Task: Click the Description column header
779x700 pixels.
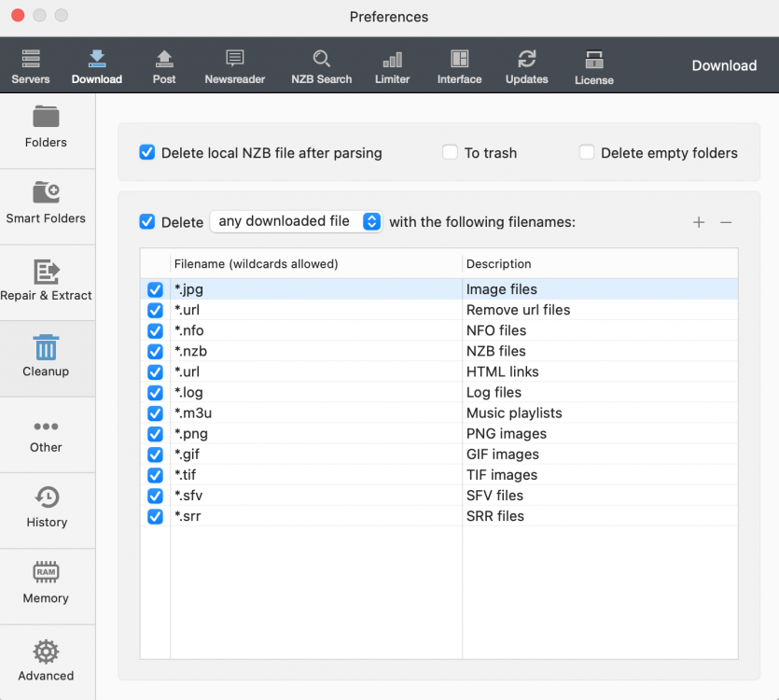Action: point(597,264)
